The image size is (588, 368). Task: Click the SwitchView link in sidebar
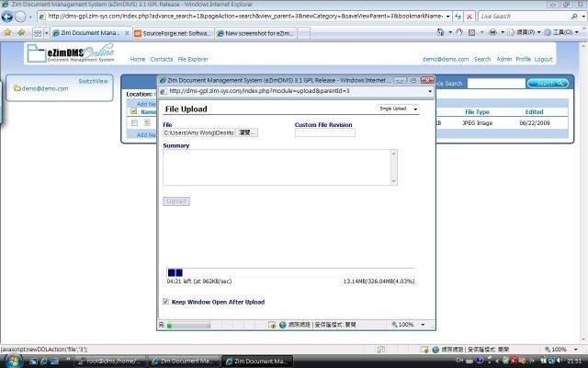(93, 81)
